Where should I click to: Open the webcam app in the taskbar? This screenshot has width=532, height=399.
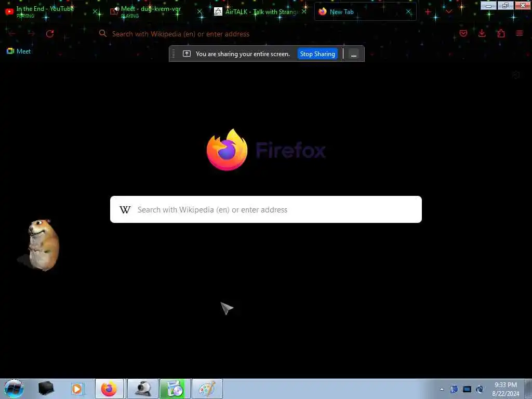[x=143, y=389]
